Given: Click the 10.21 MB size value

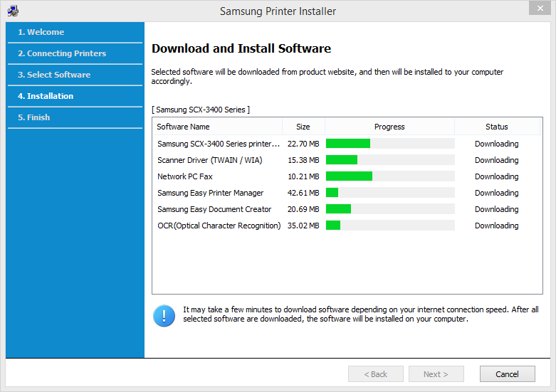Looking at the screenshot, I should 303,176.
